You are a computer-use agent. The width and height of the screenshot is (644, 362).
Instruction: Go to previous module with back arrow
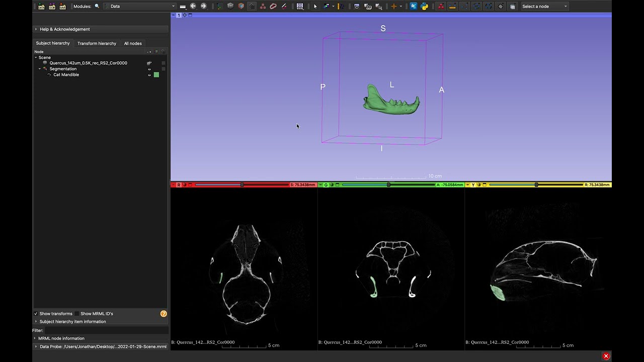pos(193,6)
